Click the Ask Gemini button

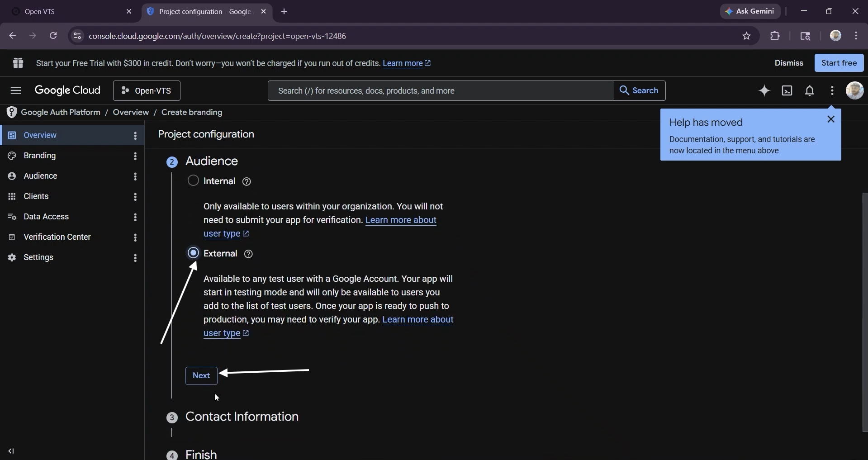tap(750, 11)
